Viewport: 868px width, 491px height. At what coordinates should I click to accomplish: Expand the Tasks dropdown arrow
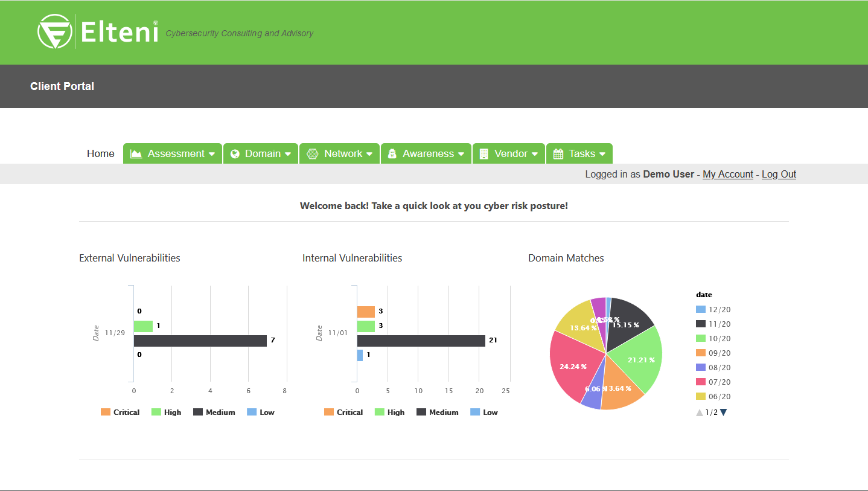(x=602, y=154)
